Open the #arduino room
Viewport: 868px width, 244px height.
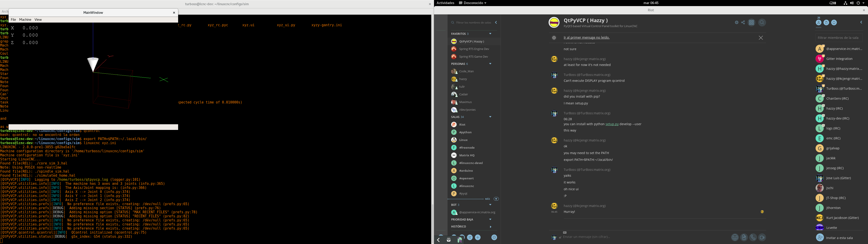coord(474,171)
